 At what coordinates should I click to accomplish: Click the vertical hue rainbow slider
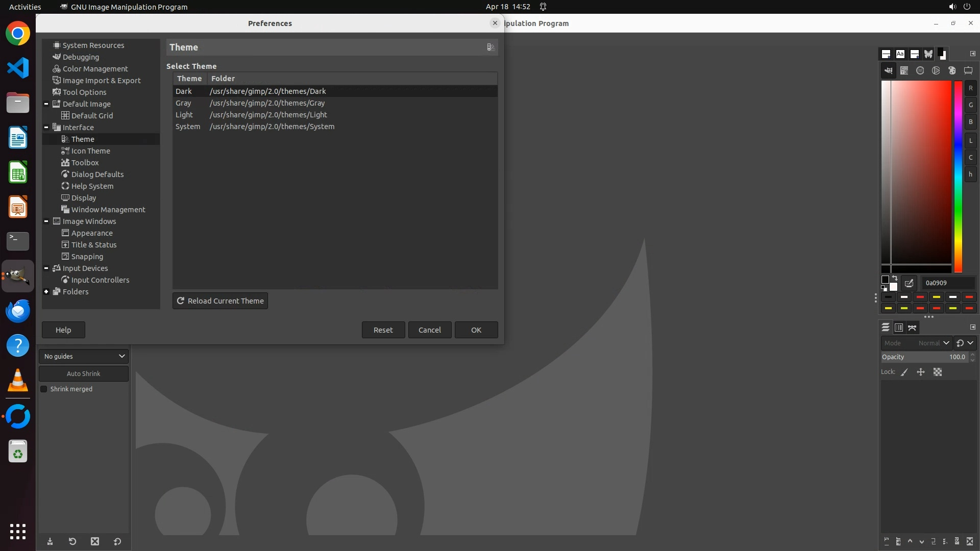958,176
